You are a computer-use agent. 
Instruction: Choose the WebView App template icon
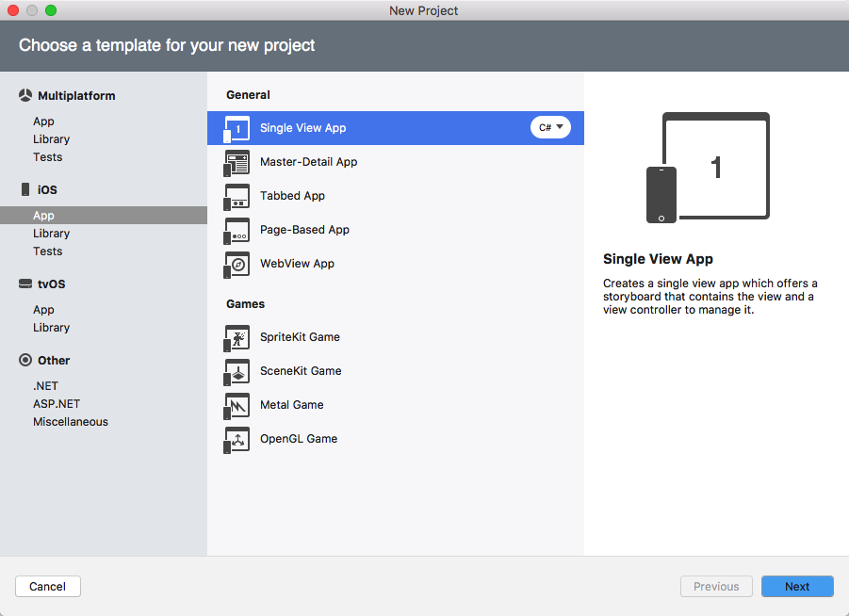click(237, 264)
